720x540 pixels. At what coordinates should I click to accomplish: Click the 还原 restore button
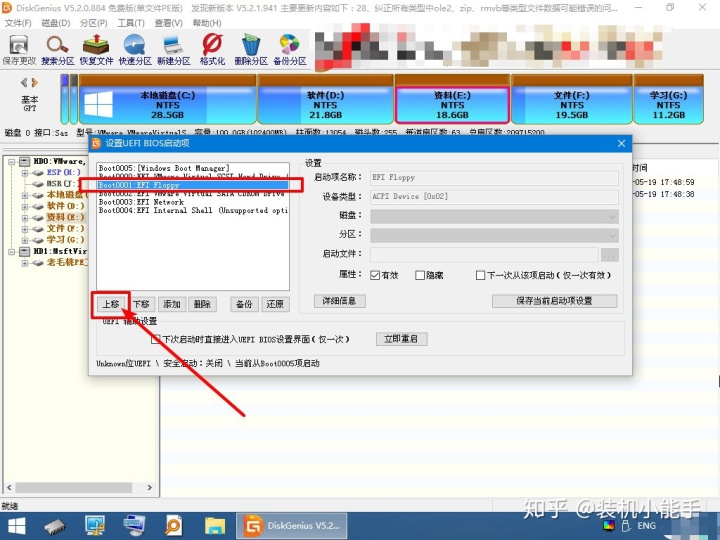coord(275,304)
